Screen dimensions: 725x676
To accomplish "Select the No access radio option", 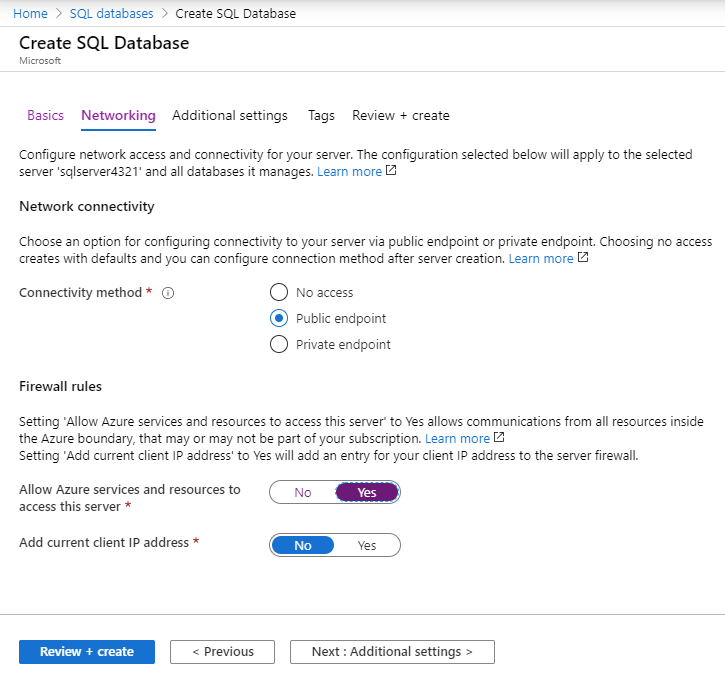I will [279, 293].
